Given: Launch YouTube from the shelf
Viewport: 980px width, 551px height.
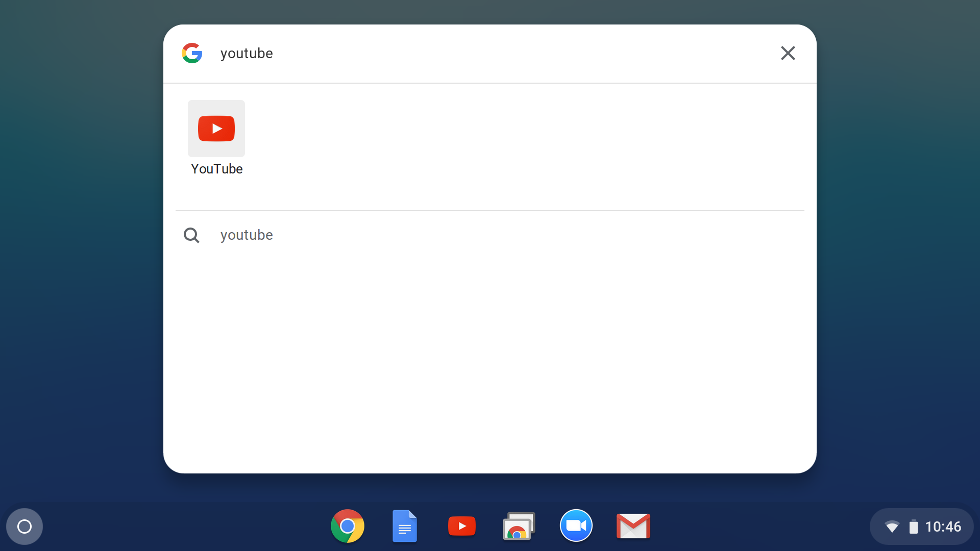Looking at the screenshot, I should tap(462, 526).
